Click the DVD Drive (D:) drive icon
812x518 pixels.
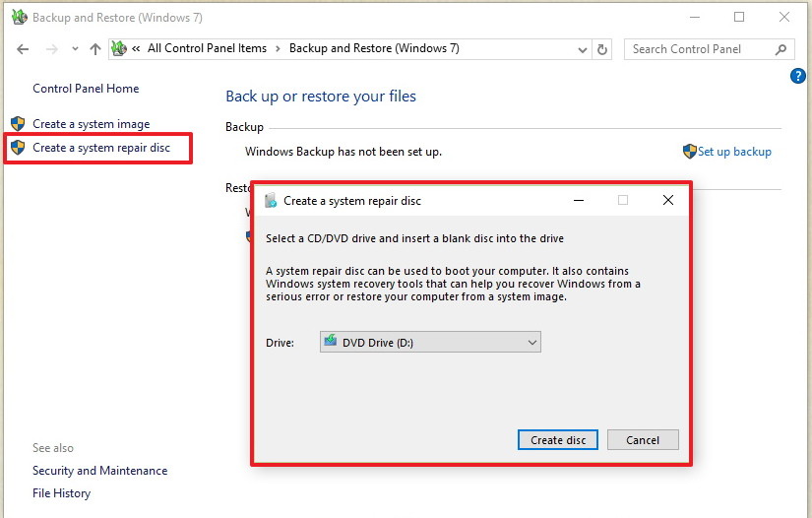click(331, 341)
